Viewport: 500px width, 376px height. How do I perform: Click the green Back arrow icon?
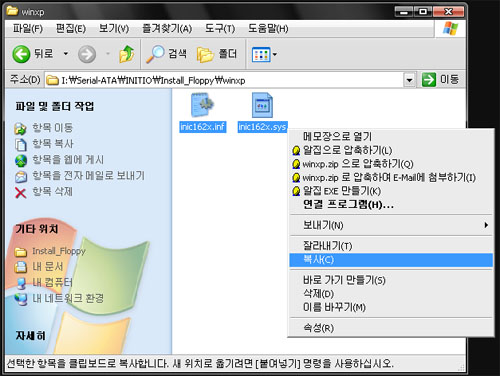21,54
